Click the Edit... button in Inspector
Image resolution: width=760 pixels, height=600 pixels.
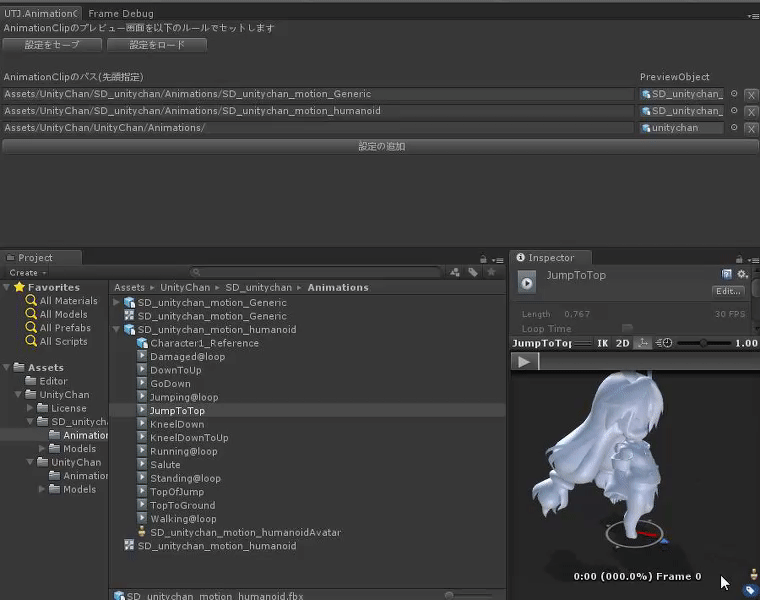[728, 291]
